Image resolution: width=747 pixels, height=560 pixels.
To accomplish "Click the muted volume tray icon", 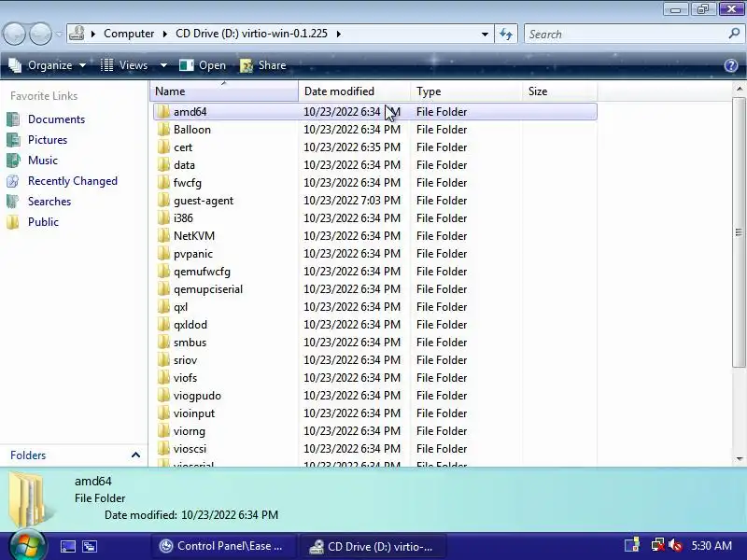I will [x=675, y=545].
